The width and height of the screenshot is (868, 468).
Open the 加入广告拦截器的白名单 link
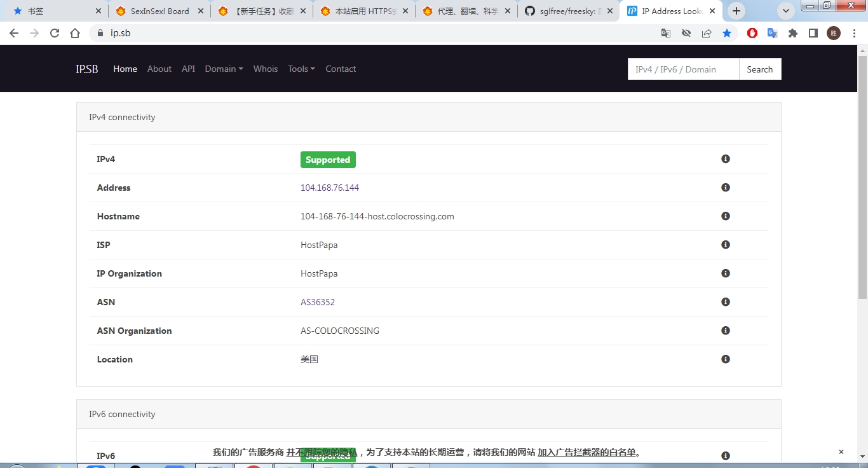tap(587, 453)
